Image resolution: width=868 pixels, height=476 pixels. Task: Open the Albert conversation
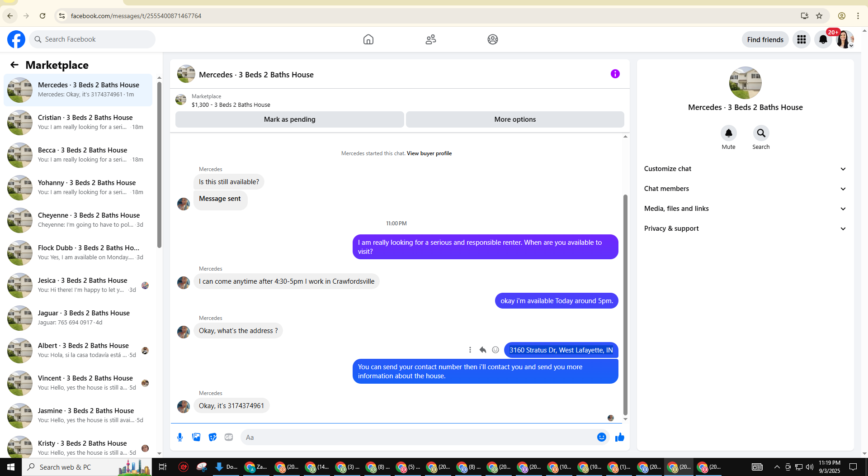pyautogui.click(x=78, y=351)
